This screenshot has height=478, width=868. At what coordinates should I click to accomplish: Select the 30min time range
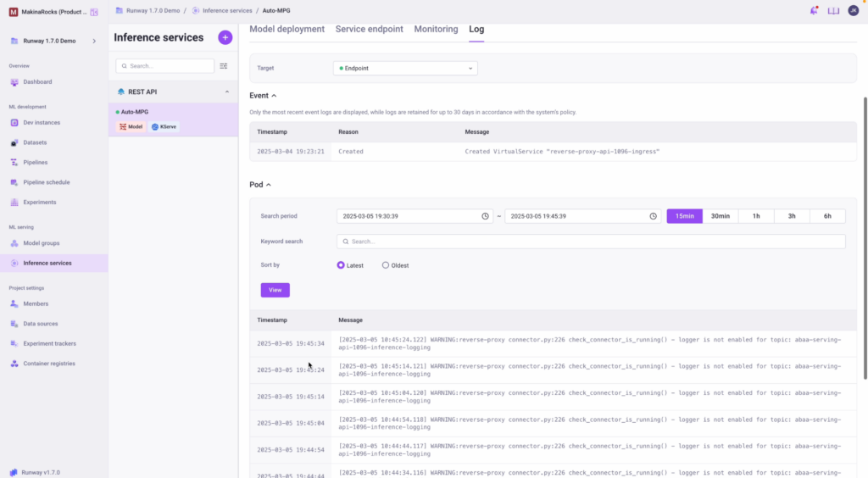(720, 216)
